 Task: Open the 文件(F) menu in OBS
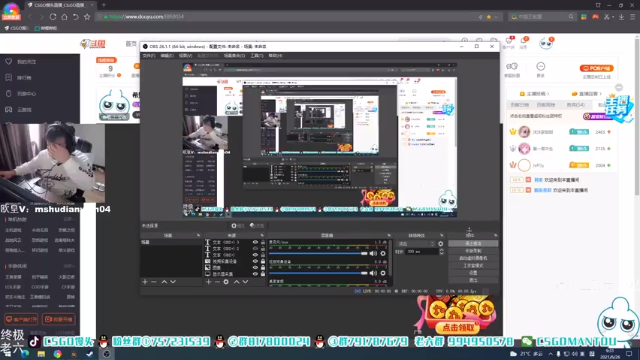(149, 56)
